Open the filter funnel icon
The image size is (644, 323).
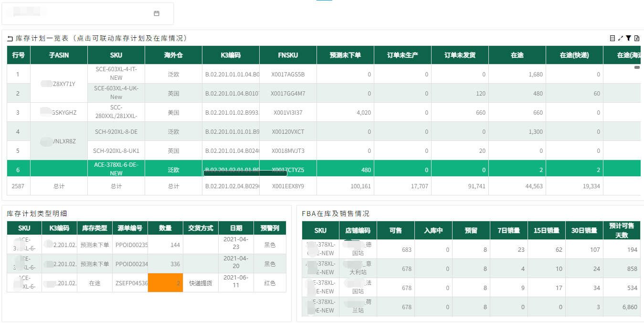pyautogui.click(x=628, y=37)
